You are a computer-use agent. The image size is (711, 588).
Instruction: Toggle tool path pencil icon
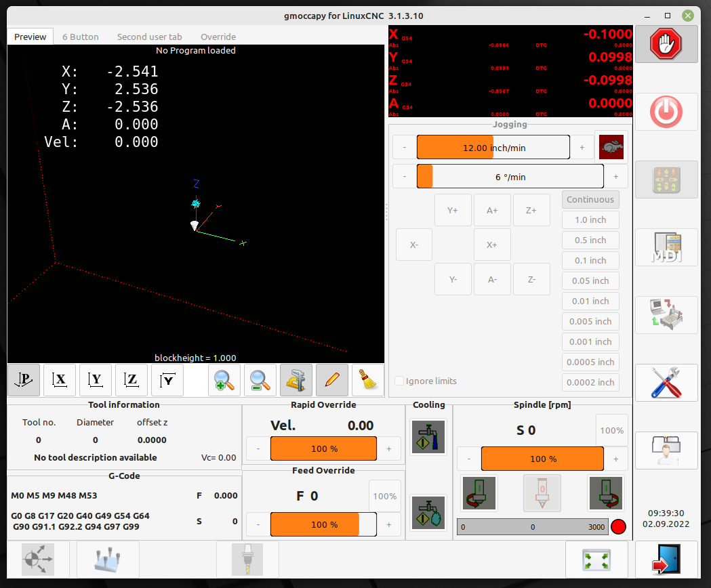pyautogui.click(x=332, y=380)
